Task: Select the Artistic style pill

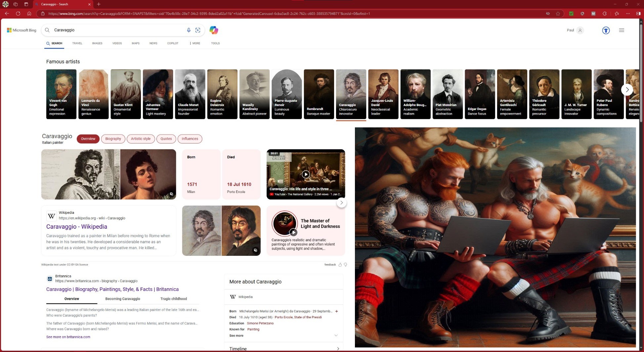Action: pyautogui.click(x=141, y=139)
